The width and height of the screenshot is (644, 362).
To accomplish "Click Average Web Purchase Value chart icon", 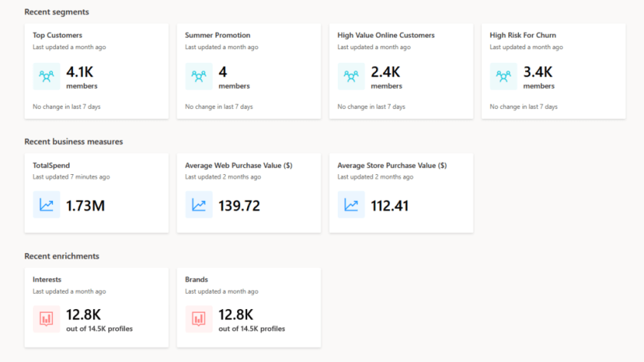I will pos(199,205).
